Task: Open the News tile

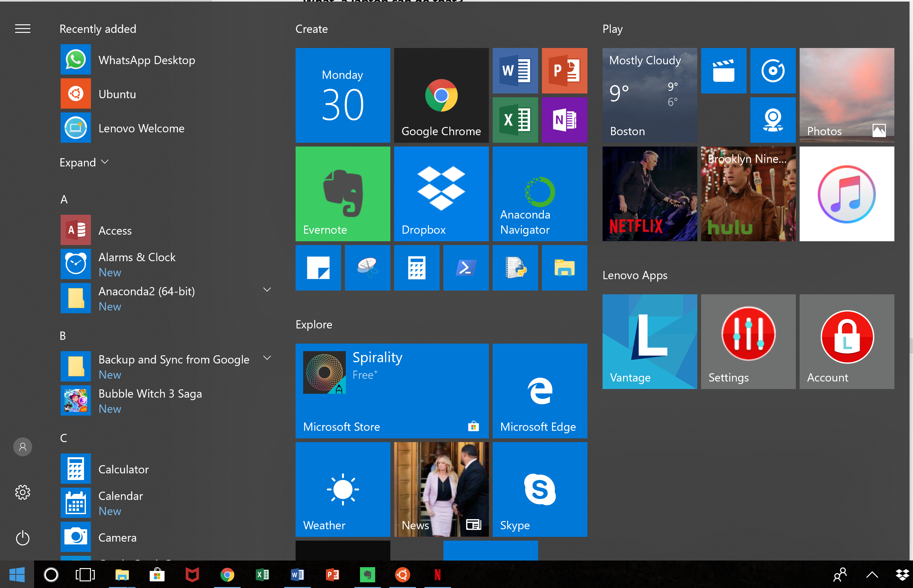Action: click(441, 489)
